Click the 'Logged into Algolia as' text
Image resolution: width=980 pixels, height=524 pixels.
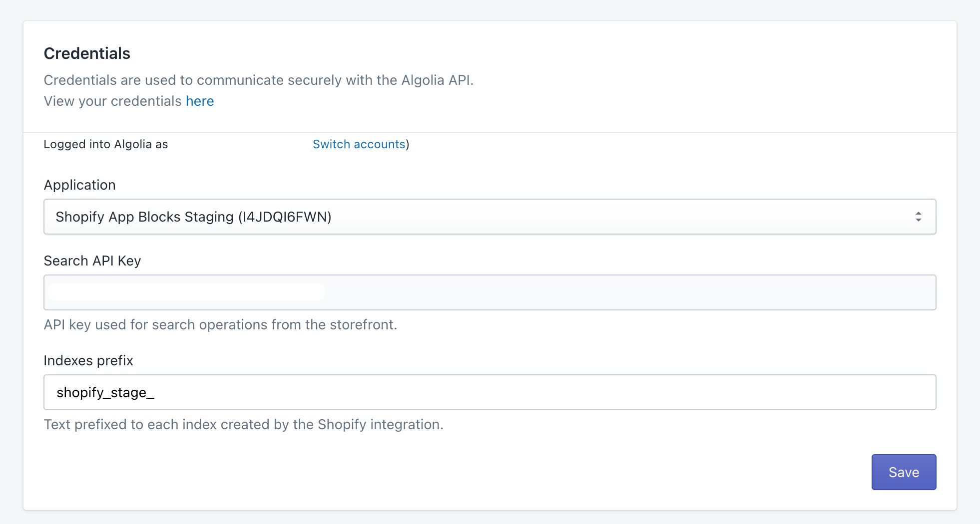coord(105,144)
